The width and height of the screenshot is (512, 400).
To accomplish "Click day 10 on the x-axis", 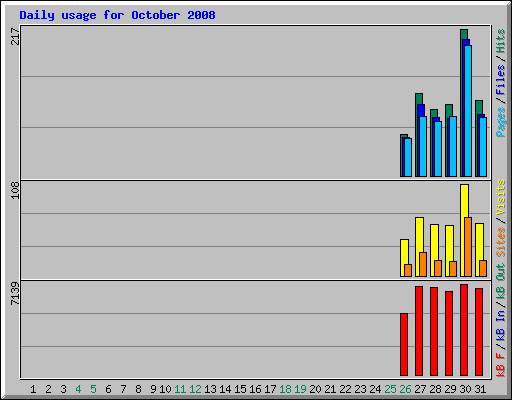I will [165, 389].
